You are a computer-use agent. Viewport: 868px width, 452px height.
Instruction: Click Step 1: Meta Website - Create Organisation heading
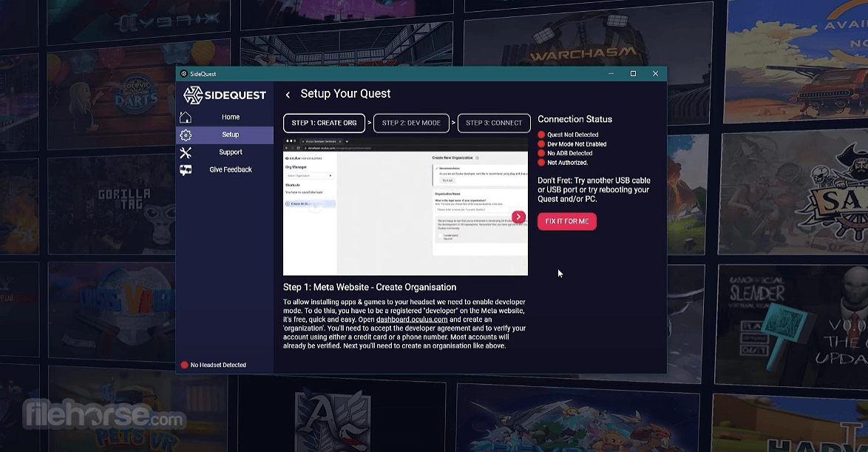370,287
